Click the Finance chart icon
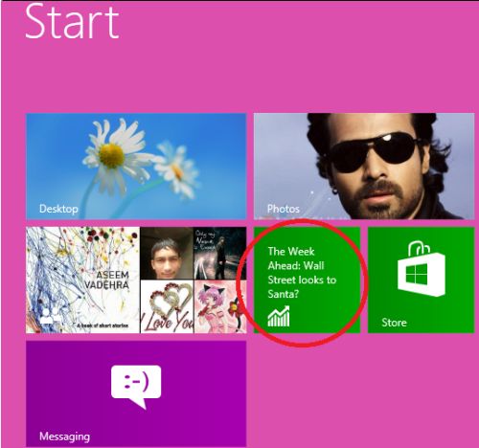This screenshot has height=448, width=479. point(279,316)
